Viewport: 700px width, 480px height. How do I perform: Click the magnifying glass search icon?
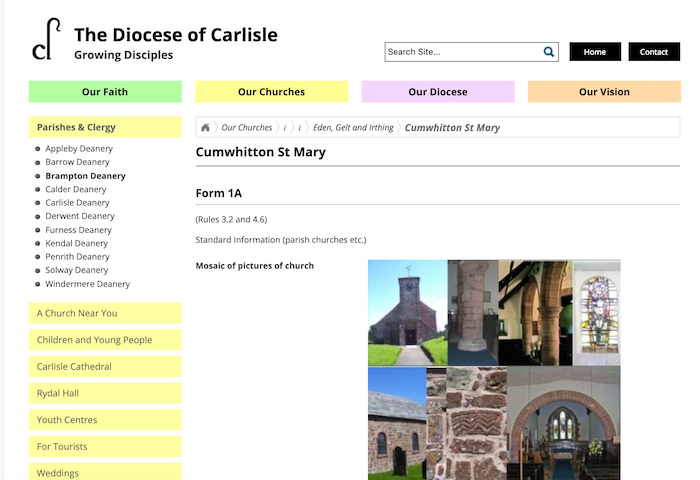point(549,52)
